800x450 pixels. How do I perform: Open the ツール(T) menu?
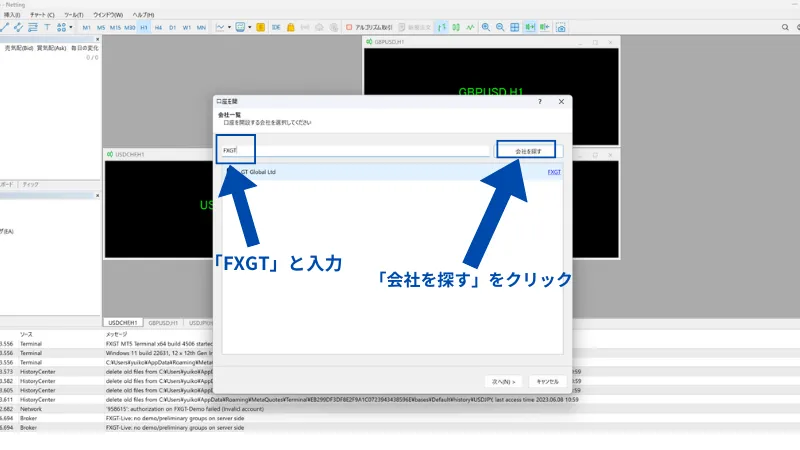coord(73,15)
